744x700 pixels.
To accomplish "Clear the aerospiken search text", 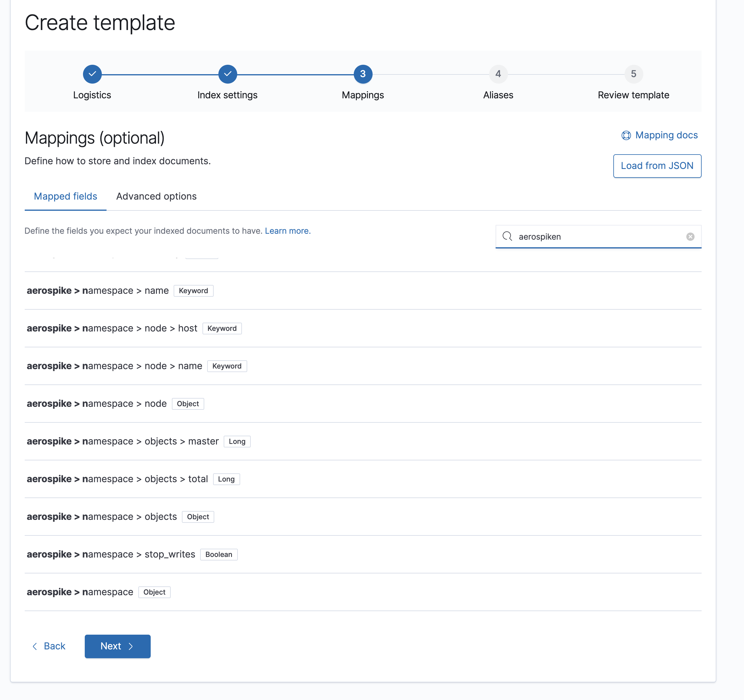I will (690, 237).
